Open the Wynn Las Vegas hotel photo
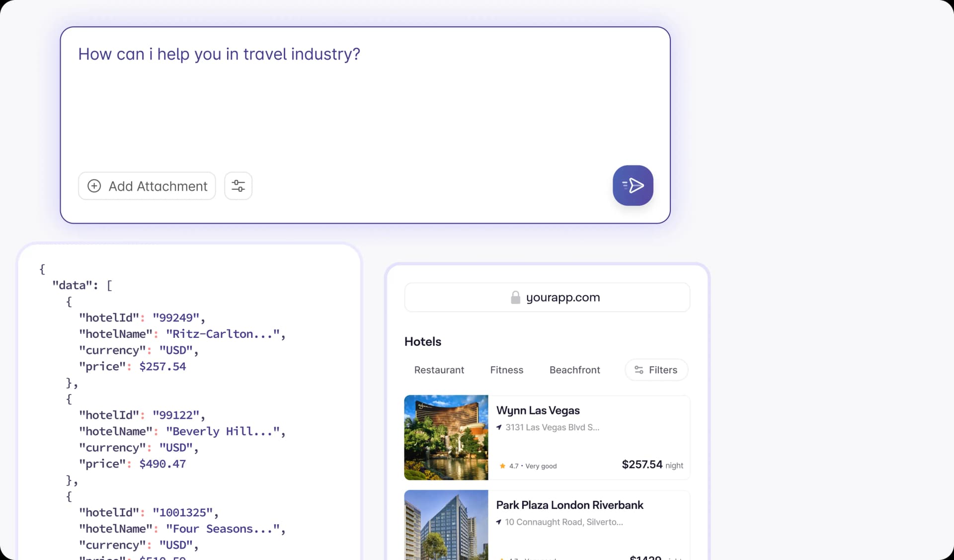The height and width of the screenshot is (560, 954). pyautogui.click(x=446, y=437)
